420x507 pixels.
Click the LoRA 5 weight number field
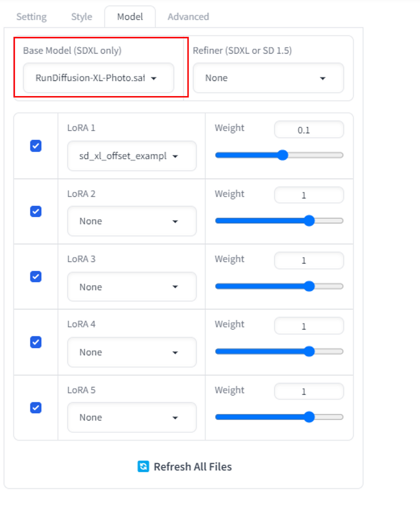pyautogui.click(x=309, y=392)
